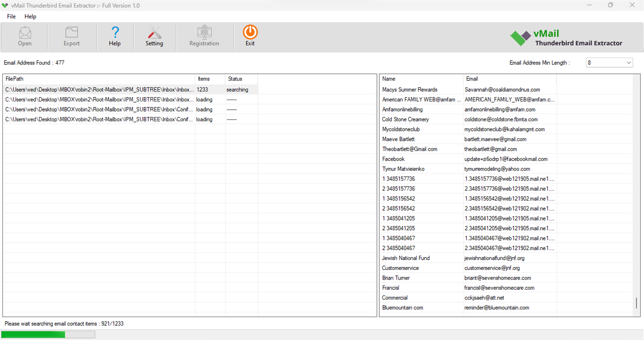Open the Registration icon

click(204, 36)
